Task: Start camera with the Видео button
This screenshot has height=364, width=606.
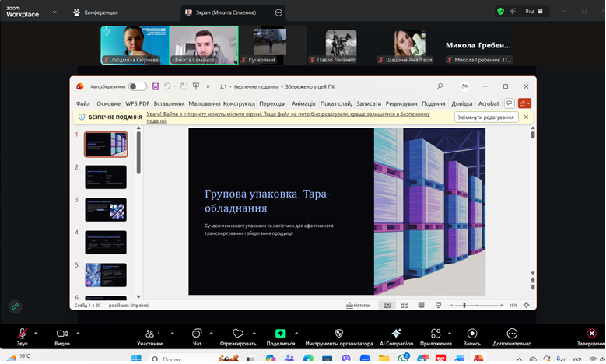Action: [x=61, y=334]
